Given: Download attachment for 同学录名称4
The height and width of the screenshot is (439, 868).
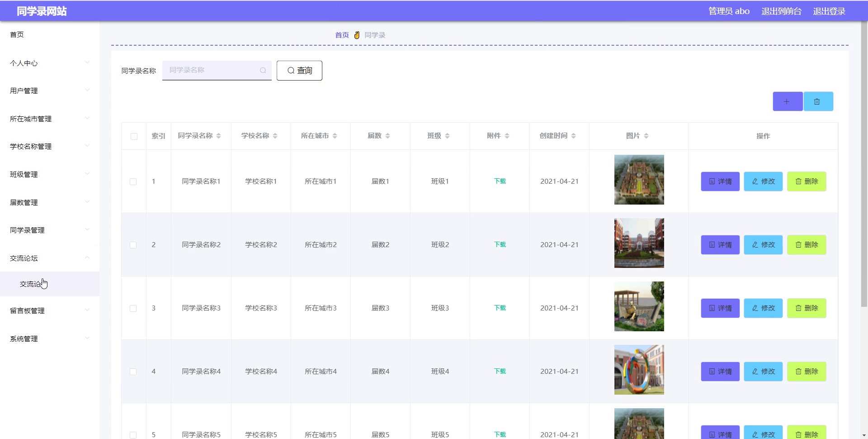Looking at the screenshot, I should point(500,371).
